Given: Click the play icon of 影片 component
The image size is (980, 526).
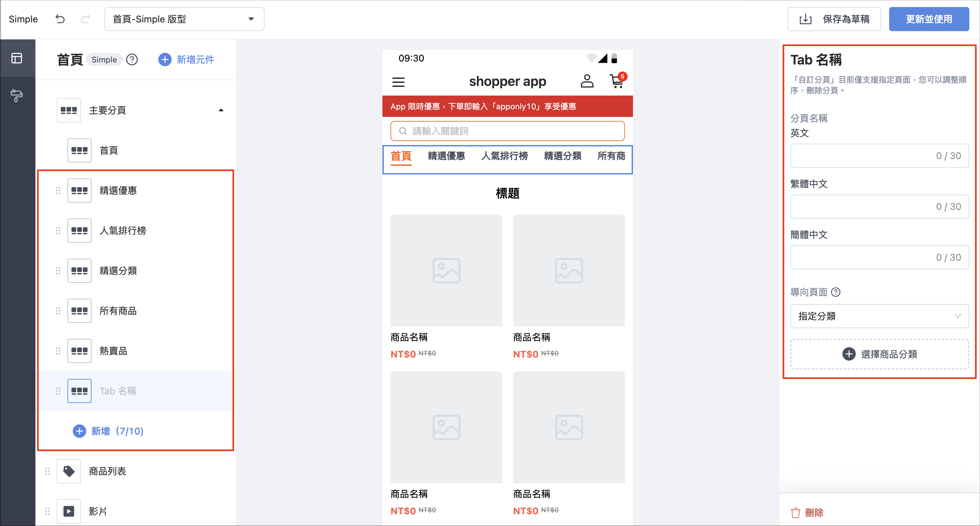Looking at the screenshot, I should (x=69, y=511).
